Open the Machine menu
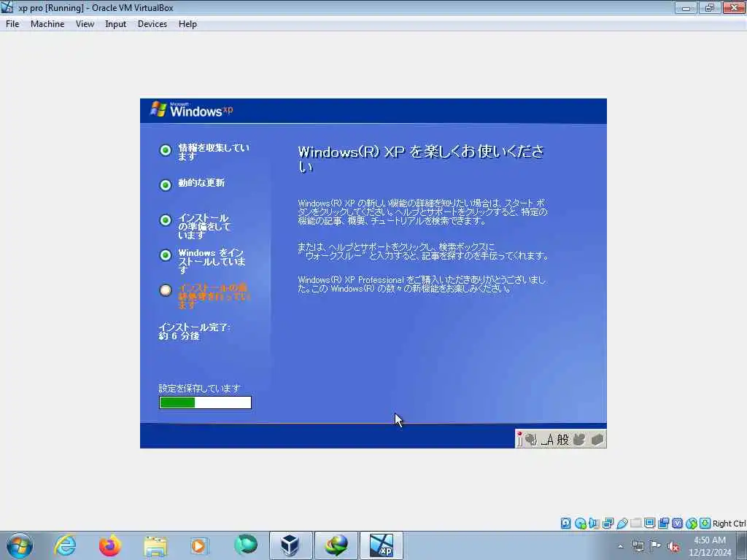747x560 pixels. 47,24
